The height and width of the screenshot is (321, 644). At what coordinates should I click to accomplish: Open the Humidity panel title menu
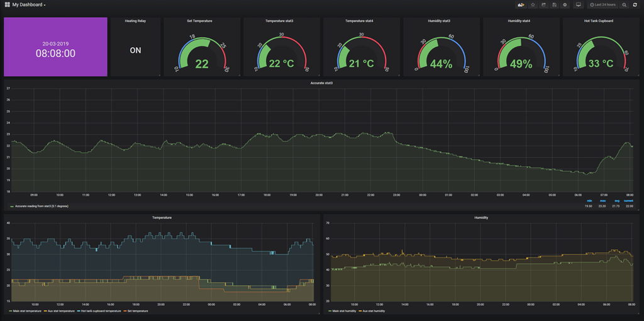click(x=481, y=218)
